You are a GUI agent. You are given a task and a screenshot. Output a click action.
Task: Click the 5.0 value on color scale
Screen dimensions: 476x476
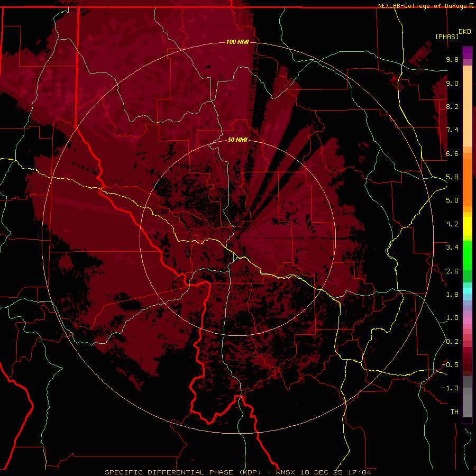point(452,200)
